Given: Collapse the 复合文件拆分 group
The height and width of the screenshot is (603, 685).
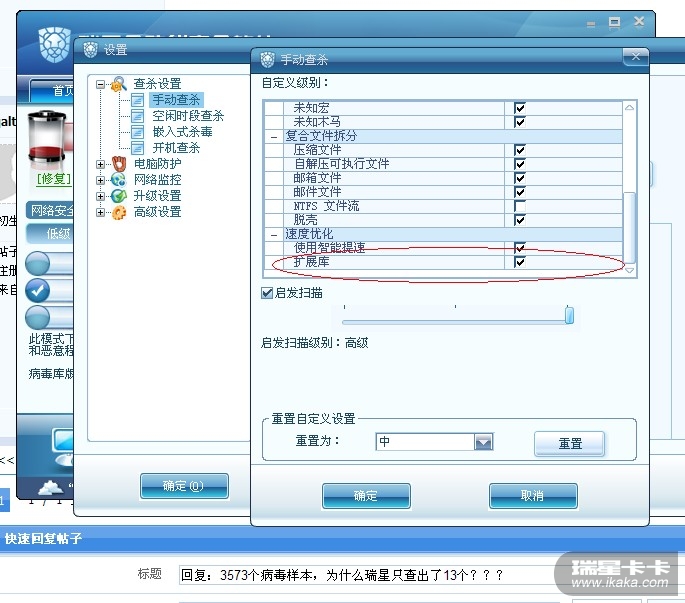Looking at the screenshot, I should [x=274, y=137].
